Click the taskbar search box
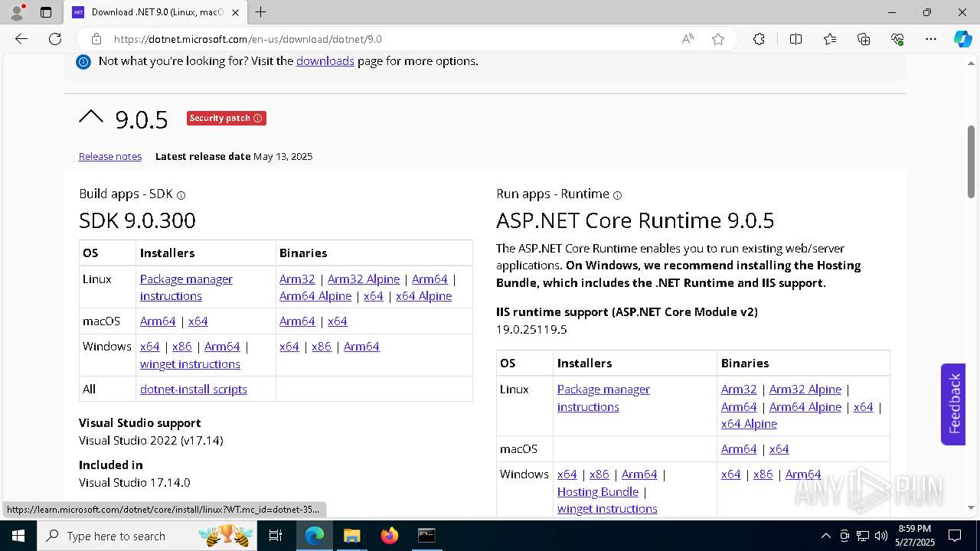This screenshot has width=980, height=551. (x=149, y=536)
